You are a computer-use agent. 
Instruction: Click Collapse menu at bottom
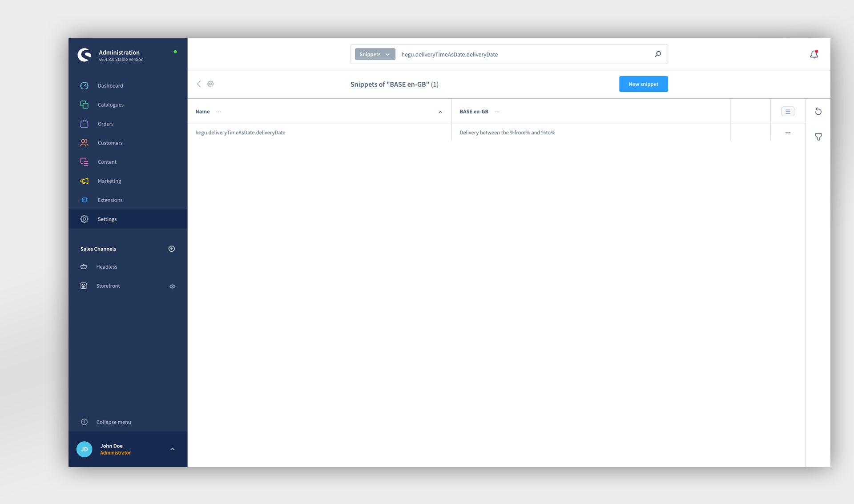pos(113,422)
